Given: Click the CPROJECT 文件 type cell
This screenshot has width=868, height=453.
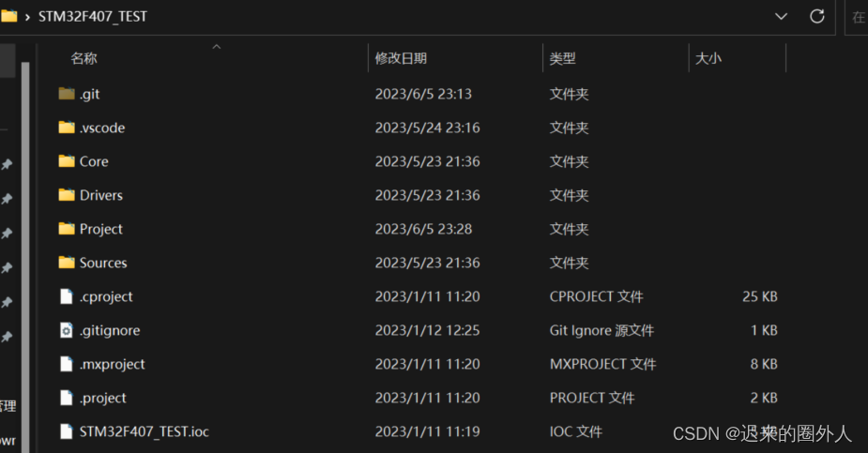Looking at the screenshot, I should point(596,296).
